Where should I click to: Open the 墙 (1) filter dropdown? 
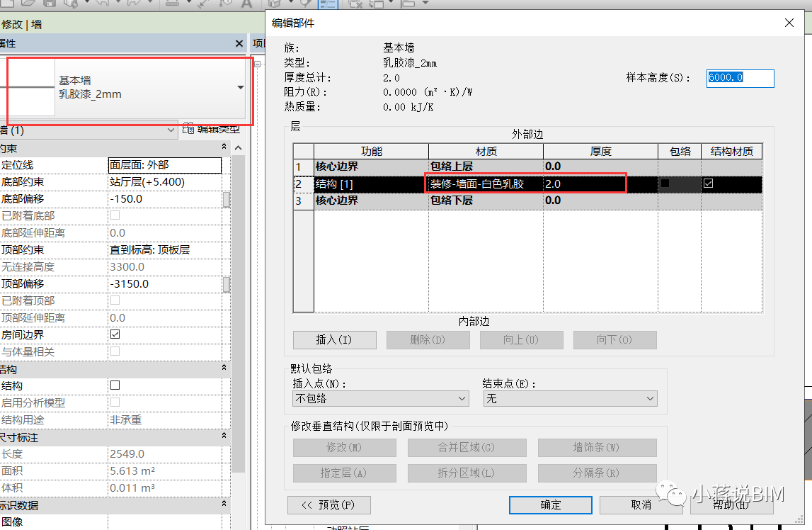[x=171, y=130]
